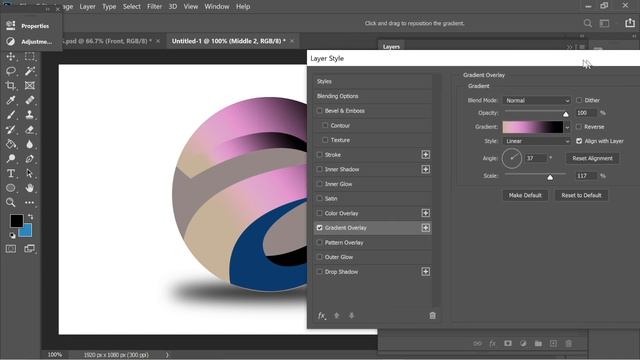Uncheck the Gradient Overlay checkbox
The height and width of the screenshot is (360, 640).
320,228
